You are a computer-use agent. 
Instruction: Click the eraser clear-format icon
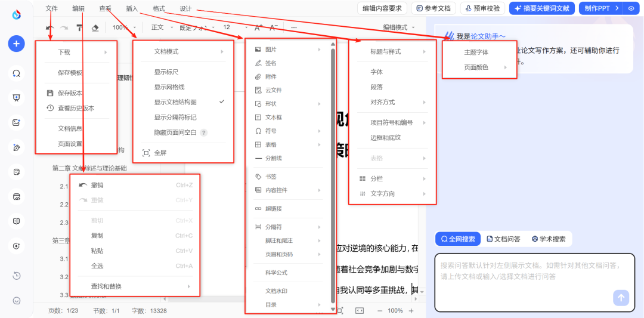click(x=95, y=27)
